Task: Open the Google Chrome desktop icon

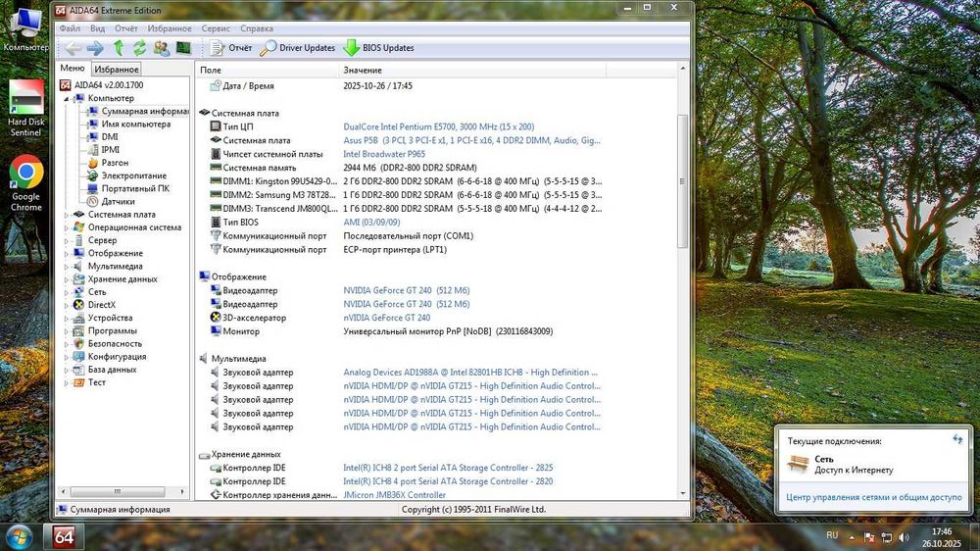Action: [x=26, y=183]
